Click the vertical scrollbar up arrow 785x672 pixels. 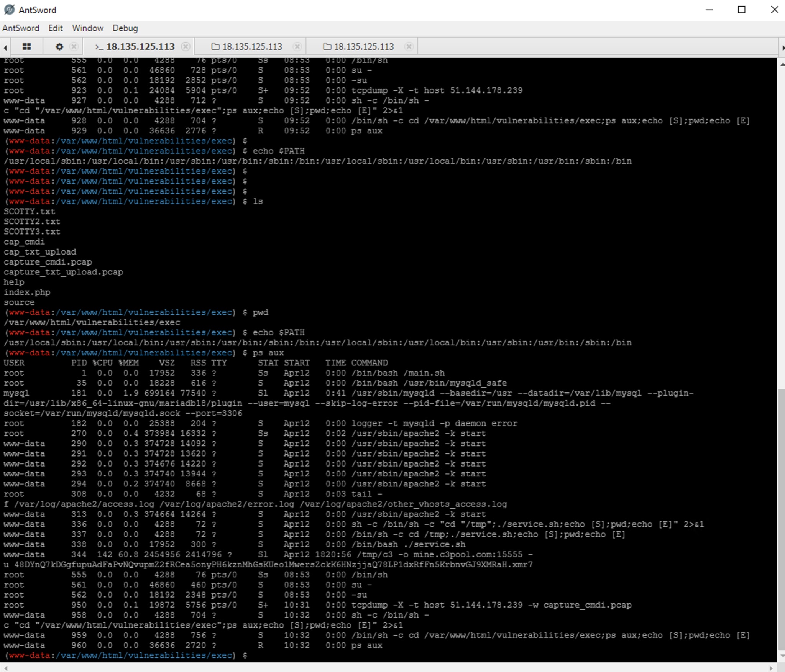(782, 64)
